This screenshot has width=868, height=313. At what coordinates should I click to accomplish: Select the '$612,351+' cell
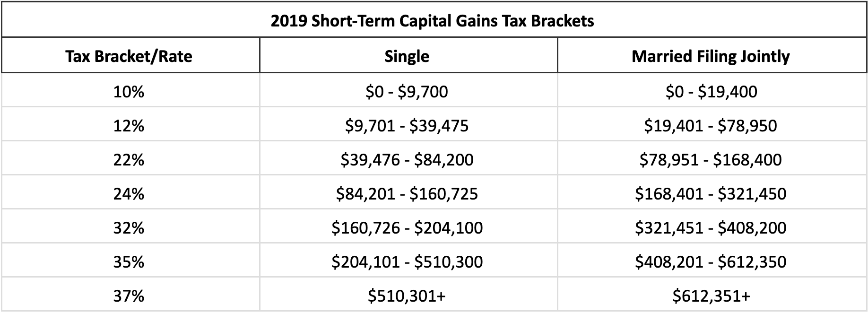point(711,296)
